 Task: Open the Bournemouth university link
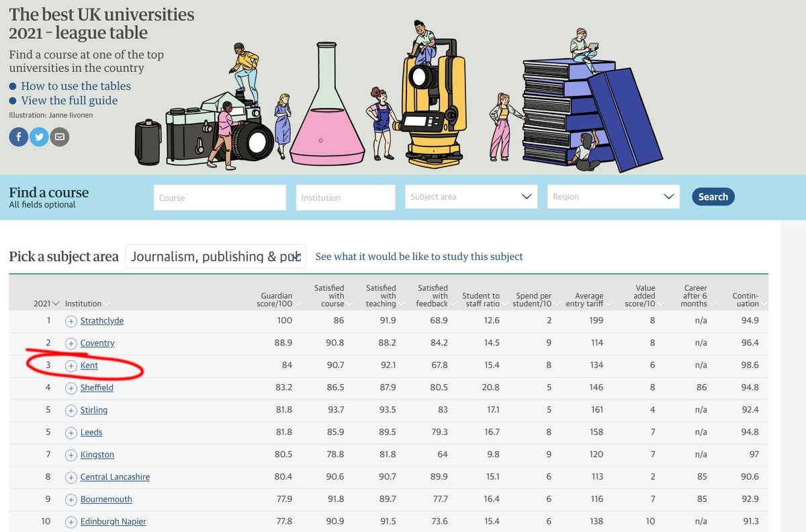coord(106,500)
